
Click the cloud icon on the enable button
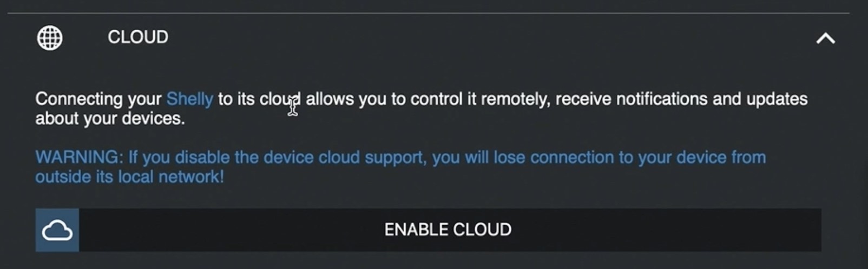point(57,230)
